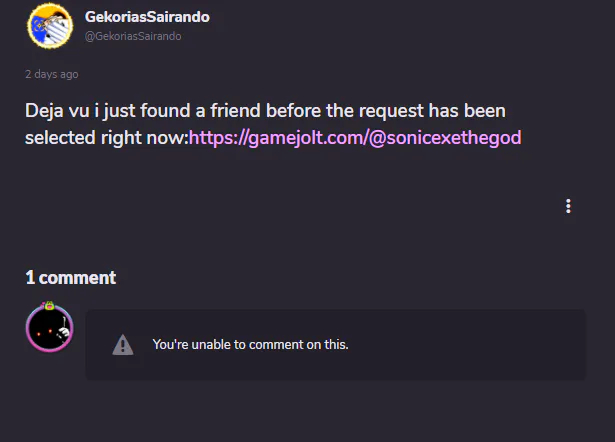Click the 'selected right now:' text
The width and height of the screenshot is (615, 442).
pyautogui.click(x=107, y=138)
